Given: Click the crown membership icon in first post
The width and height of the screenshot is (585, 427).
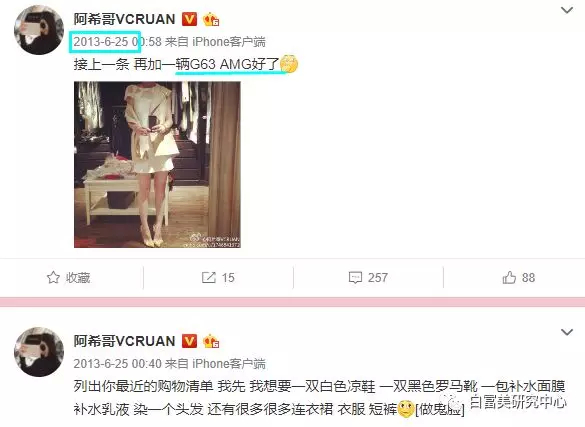Looking at the screenshot, I should tap(211, 19).
